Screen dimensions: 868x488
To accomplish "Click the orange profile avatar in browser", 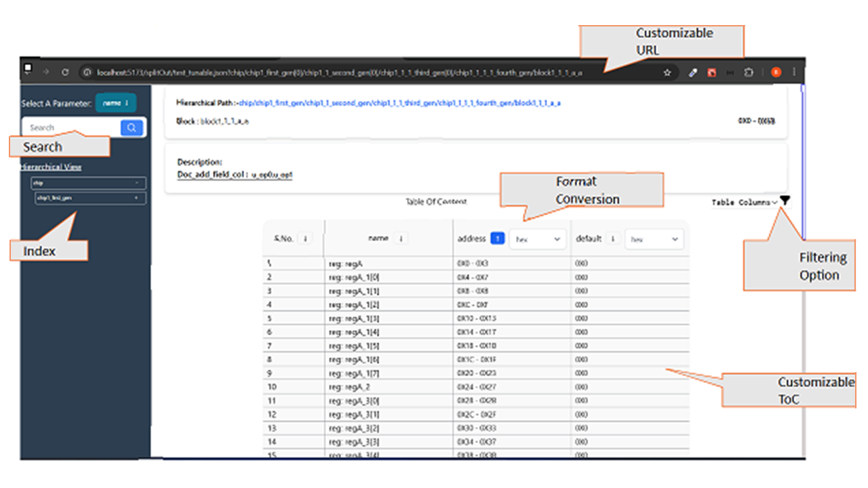I will pyautogui.click(x=776, y=73).
